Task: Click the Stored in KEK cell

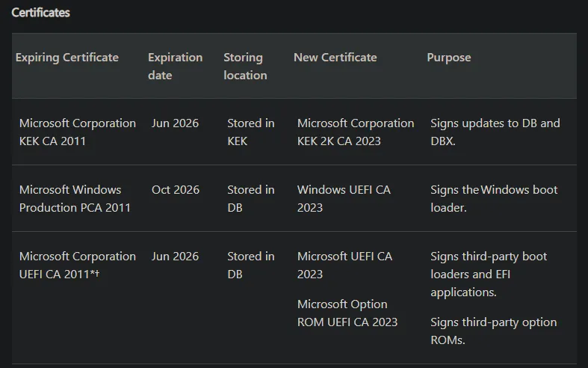Action: [x=251, y=132]
